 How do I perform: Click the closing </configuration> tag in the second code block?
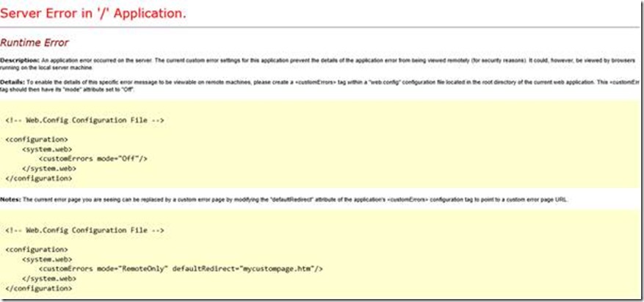39,289
